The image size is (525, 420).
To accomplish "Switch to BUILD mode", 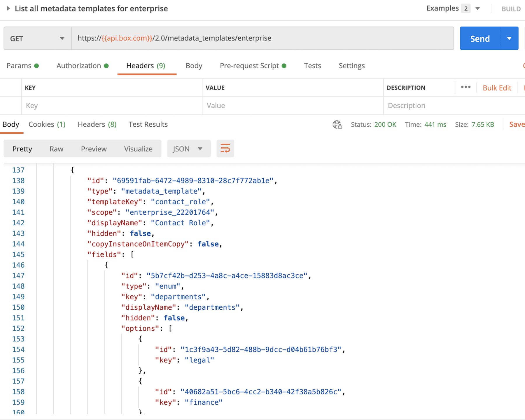I will (x=511, y=9).
